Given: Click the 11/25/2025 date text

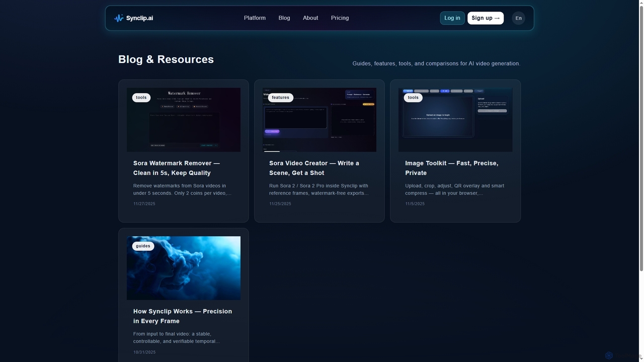Looking at the screenshot, I should click(280, 204).
